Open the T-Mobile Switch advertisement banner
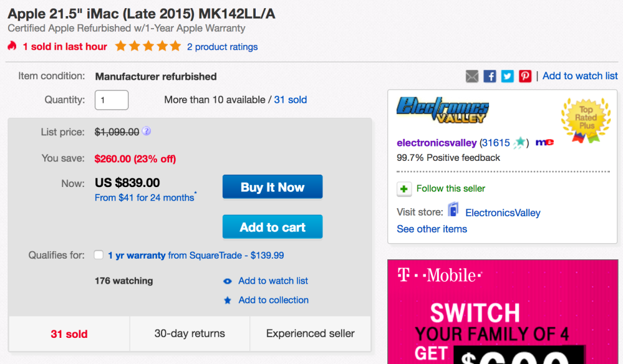The height and width of the screenshot is (364, 623). click(x=501, y=312)
